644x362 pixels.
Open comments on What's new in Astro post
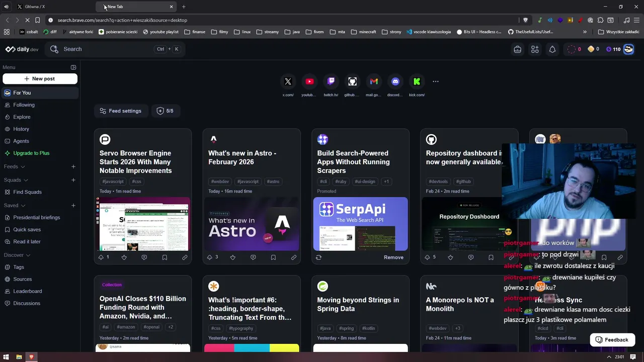click(x=253, y=257)
